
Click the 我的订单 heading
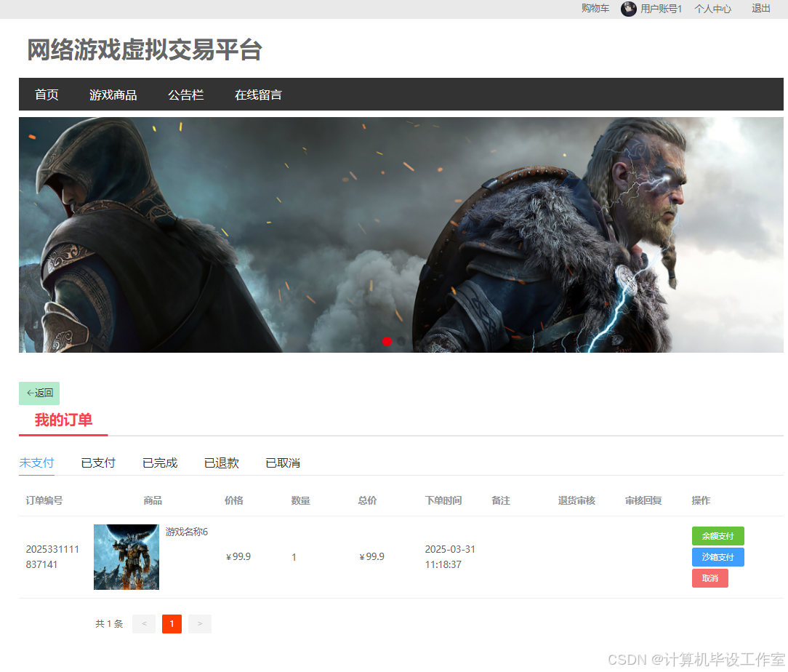click(x=63, y=420)
